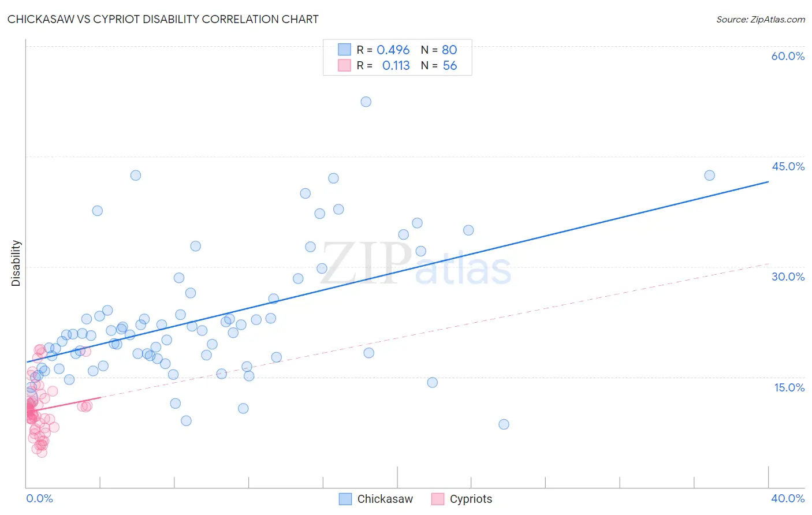Click the ZIPatlas watermark in chart center
The width and height of the screenshot is (812, 515).
[416, 264]
